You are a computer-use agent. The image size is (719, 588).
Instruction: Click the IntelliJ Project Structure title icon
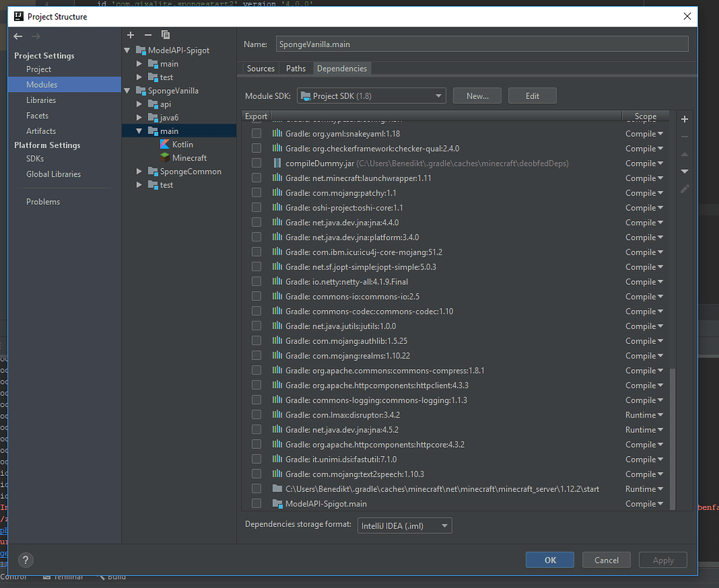tap(19, 17)
